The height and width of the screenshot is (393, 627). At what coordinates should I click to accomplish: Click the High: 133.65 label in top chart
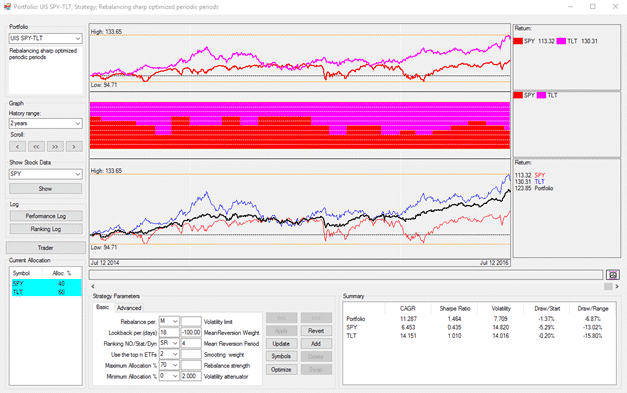pos(106,32)
